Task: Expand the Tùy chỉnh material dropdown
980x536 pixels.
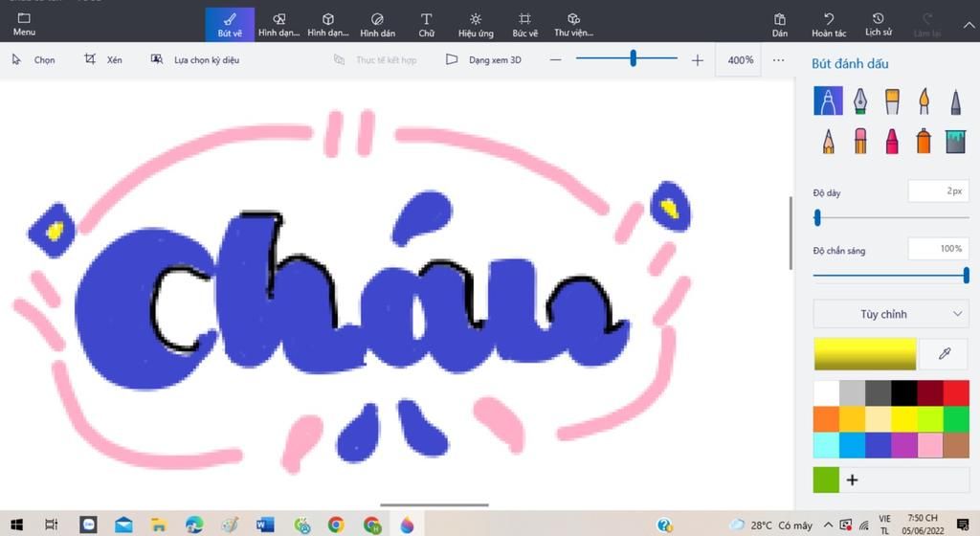Action: [891, 314]
